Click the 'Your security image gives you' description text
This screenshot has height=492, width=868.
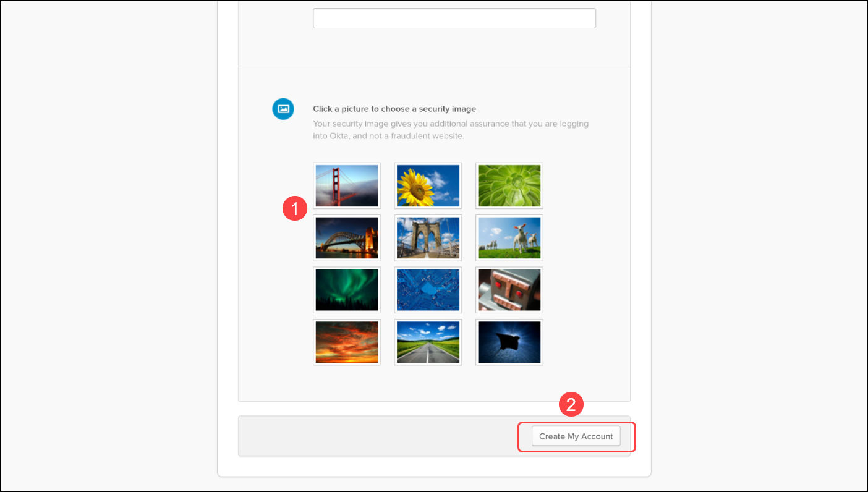click(451, 130)
